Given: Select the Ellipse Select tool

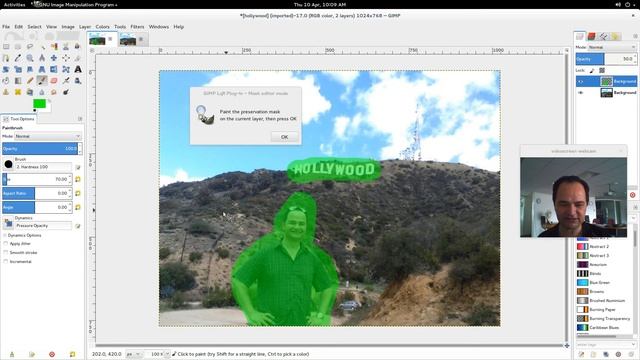Looking at the screenshot, I should click(x=18, y=47).
